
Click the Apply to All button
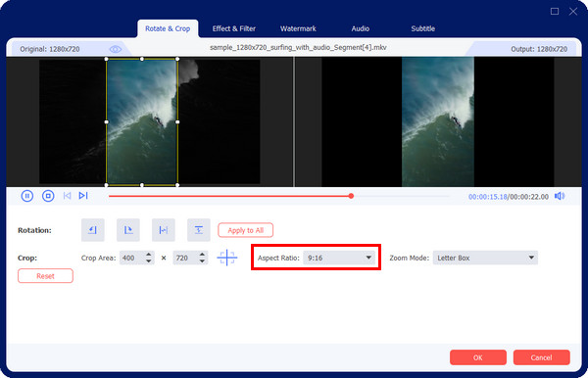coord(246,230)
